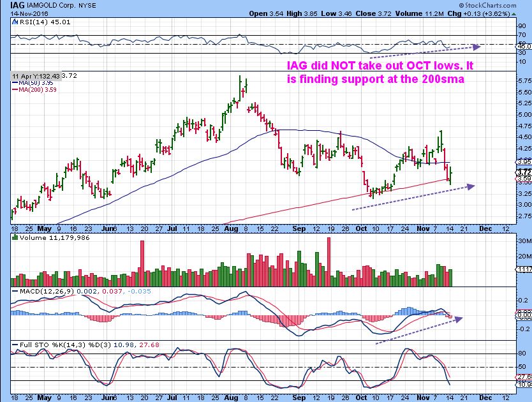Click the 'IAMGOLD Corp. NYSE' company name
Image resolution: width=532 pixels, height=402 pixels.
coord(61,6)
